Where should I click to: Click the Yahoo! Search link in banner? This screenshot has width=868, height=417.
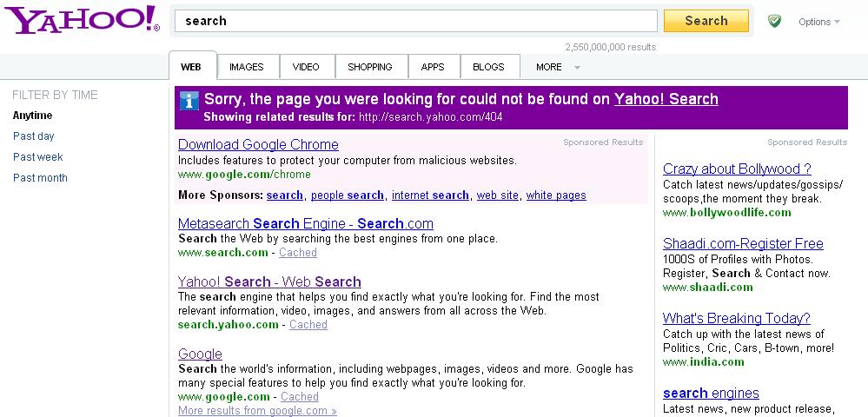(666, 99)
